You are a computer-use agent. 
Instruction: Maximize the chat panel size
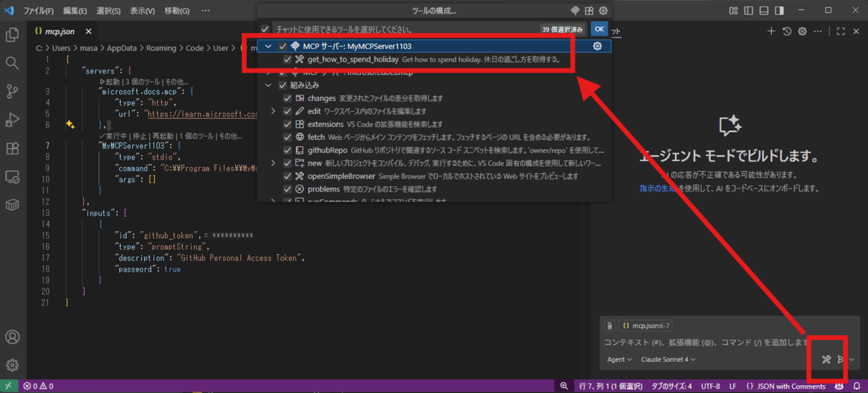coord(841,31)
